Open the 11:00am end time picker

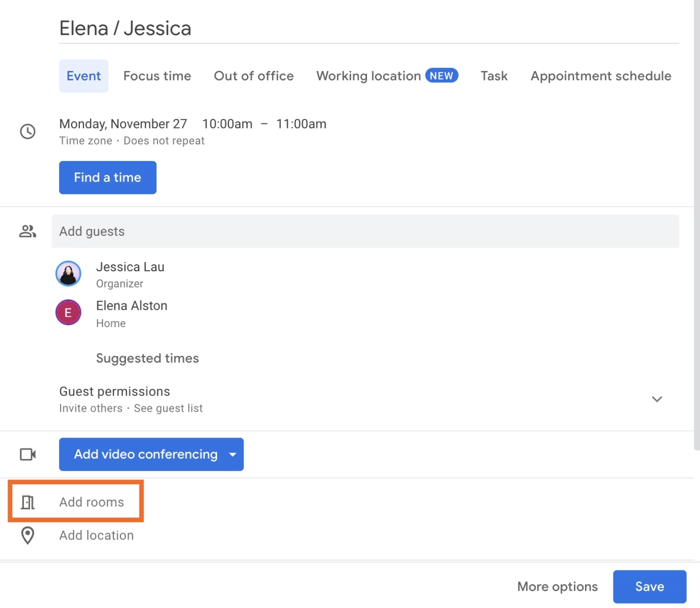click(x=301, y=124)
